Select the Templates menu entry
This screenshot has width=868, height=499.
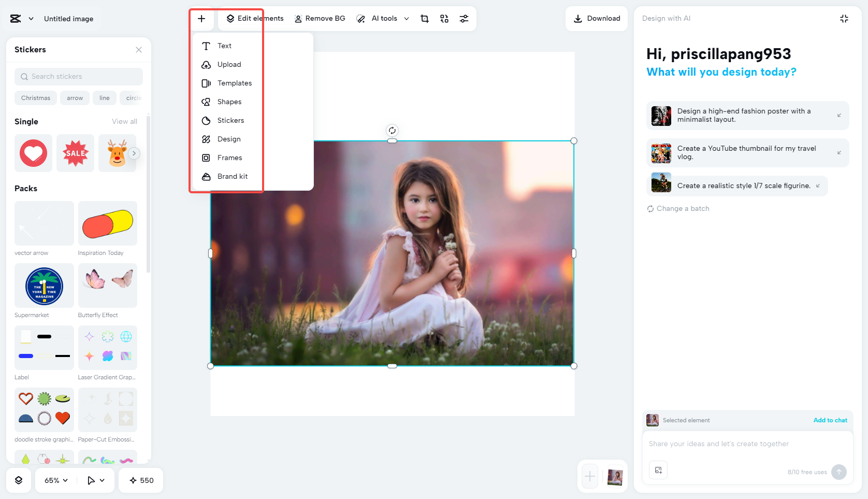tap(234, 83)
